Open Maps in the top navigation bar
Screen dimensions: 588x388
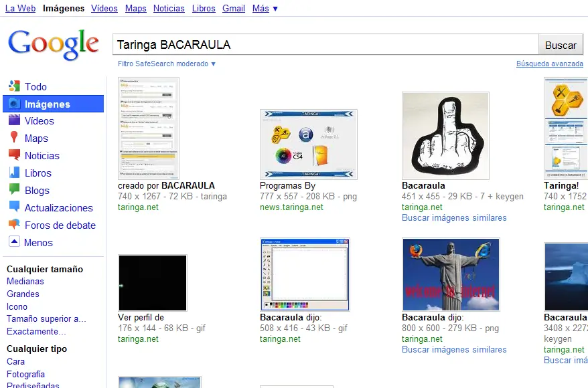(x=136, y=8)
